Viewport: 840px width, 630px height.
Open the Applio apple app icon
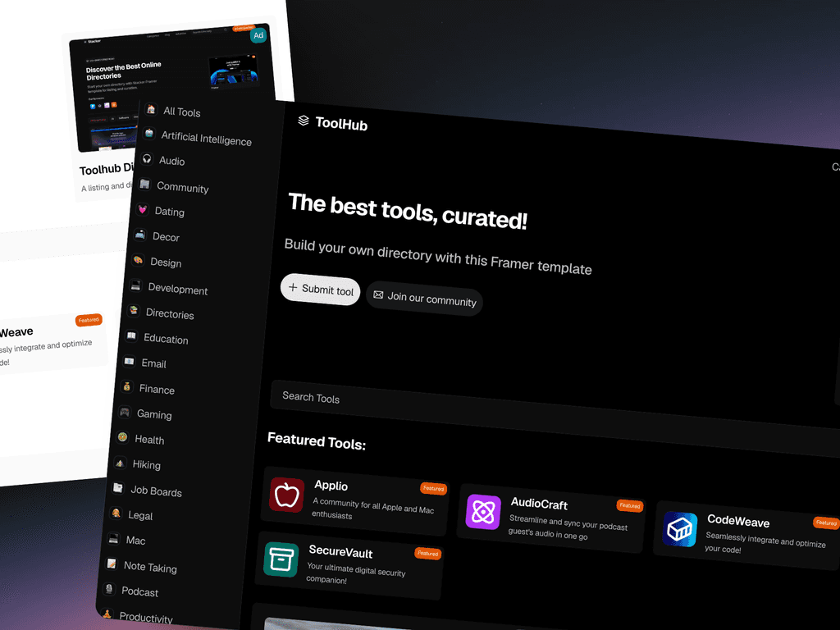[286, 496]
